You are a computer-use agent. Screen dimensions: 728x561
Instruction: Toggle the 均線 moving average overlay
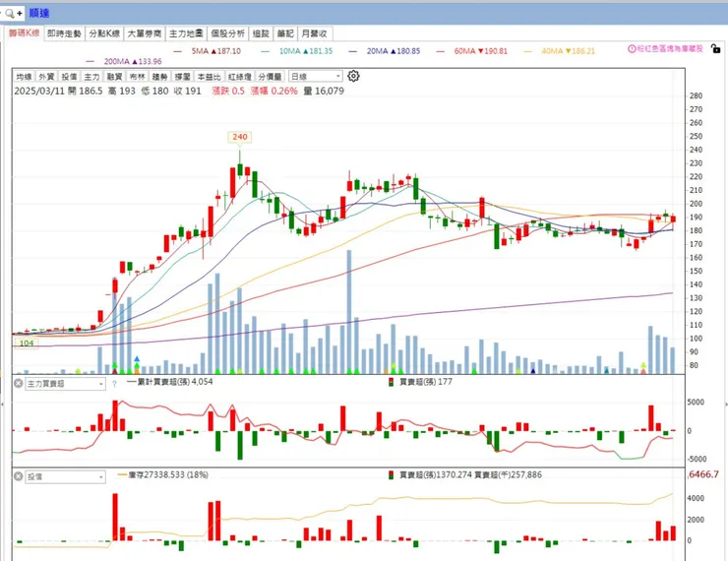[24, 77]
